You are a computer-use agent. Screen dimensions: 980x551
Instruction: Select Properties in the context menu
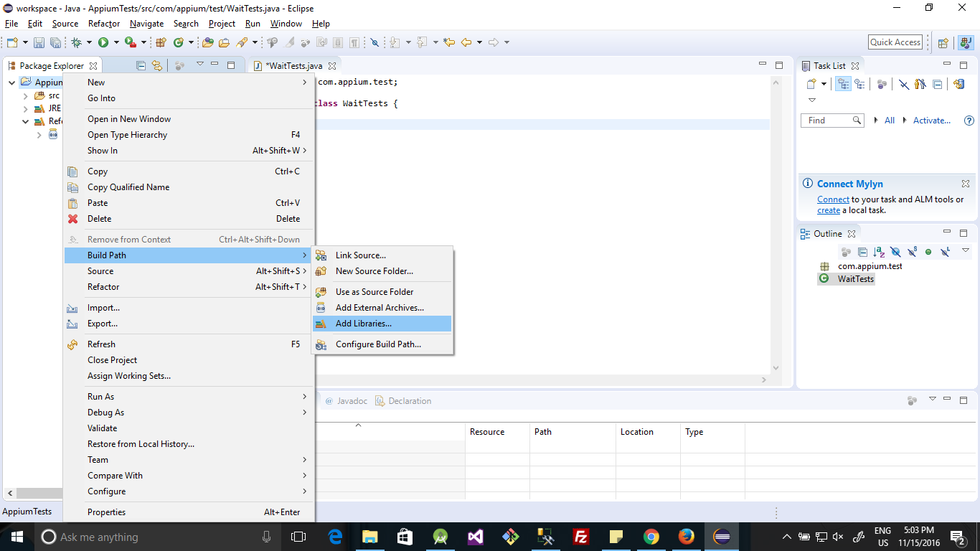pyautogui.click(x=189, y=512)
